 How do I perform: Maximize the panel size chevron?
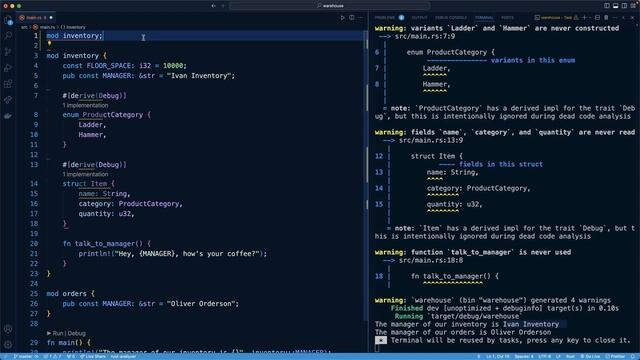pos(624,18)
